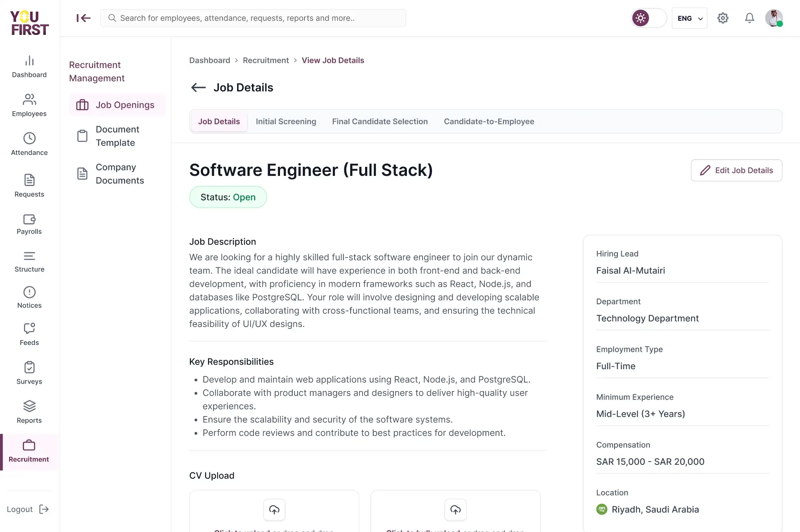The width and height of the screenshot is (800, 532).
Task: Open settings via the gear icon
Action: point(723,18)
